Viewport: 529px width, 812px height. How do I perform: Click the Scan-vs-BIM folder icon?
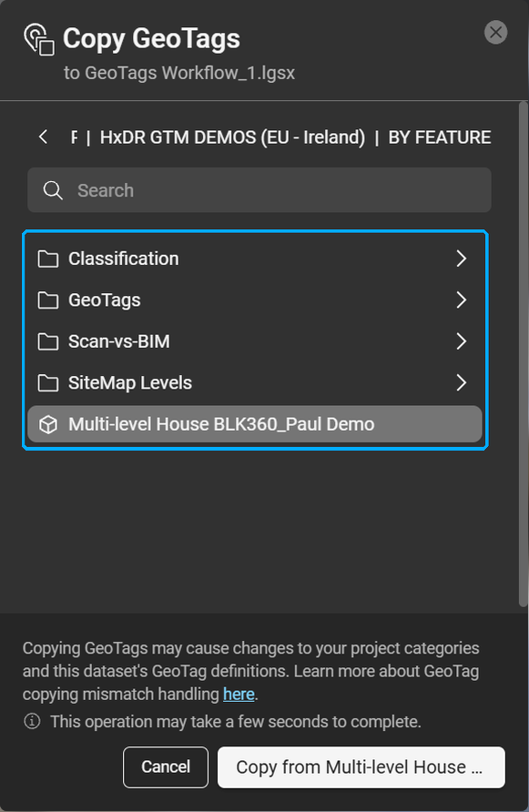pyautogui.click(x=48, y=341)
